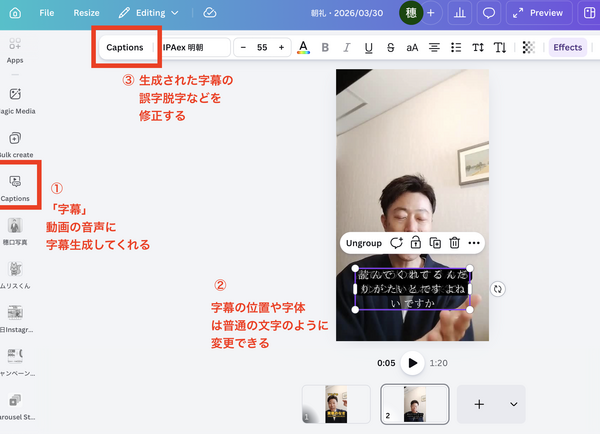Toggle underline text formatting
The height and width of the screenshot is (434, 600).
click(x=369, y=47)
